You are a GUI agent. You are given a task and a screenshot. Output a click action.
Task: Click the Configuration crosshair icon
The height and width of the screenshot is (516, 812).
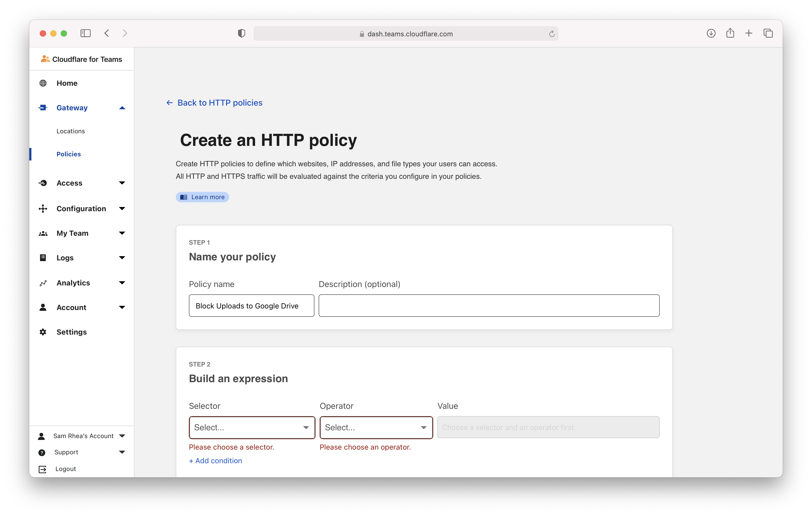pyautogui.click(x=43, y=208)
